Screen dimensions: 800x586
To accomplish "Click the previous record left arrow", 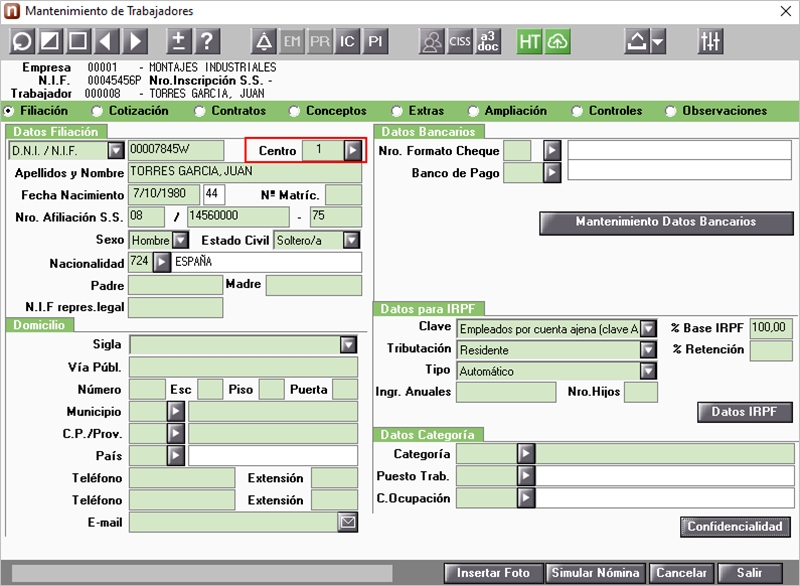I will (107, 41).
